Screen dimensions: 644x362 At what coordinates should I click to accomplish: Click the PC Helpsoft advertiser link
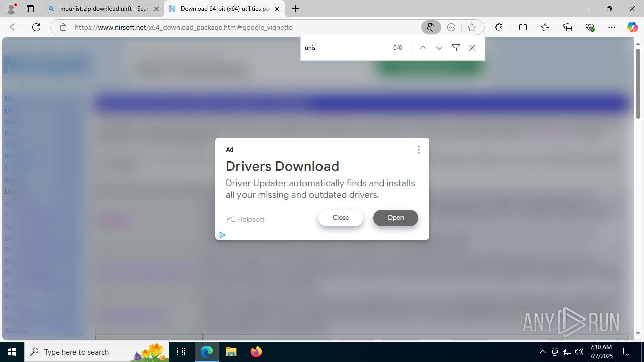[x=245, y=219]
